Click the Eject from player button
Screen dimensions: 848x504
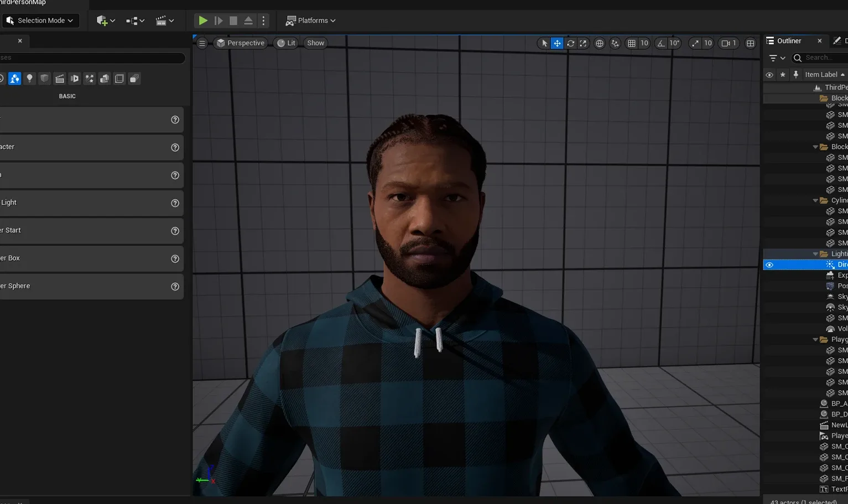(248, 20)
